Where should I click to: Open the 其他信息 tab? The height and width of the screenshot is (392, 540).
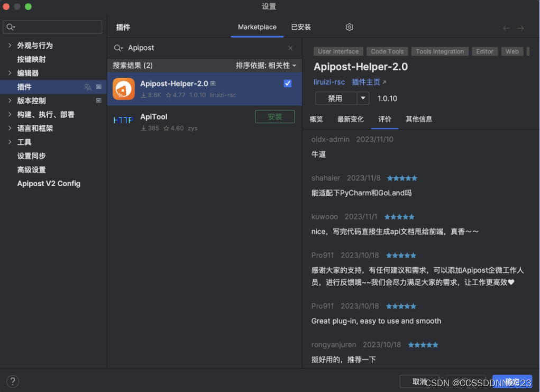(x=419, y=119)
